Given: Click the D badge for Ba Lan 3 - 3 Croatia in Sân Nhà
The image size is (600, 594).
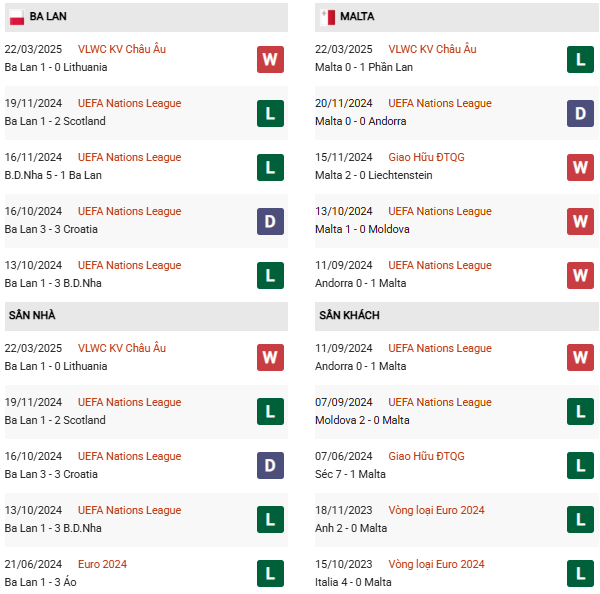Looking at the screenshot, I should 270,465.
